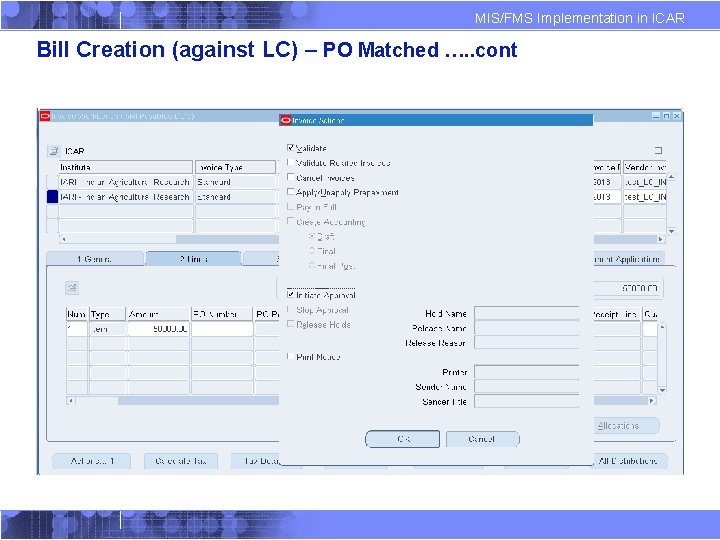The image size is (720, 540).
Task: Open the tab ending in 'Applications' at right
Action: tap(628, 259)
